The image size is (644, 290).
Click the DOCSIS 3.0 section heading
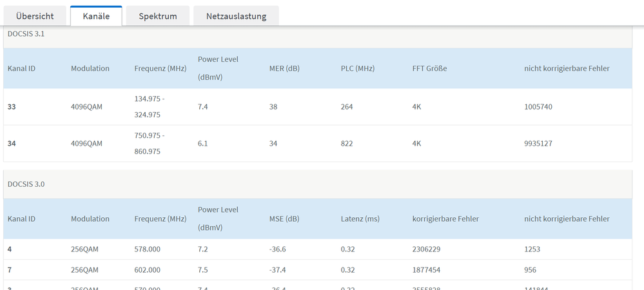click(x=26, y=184)
